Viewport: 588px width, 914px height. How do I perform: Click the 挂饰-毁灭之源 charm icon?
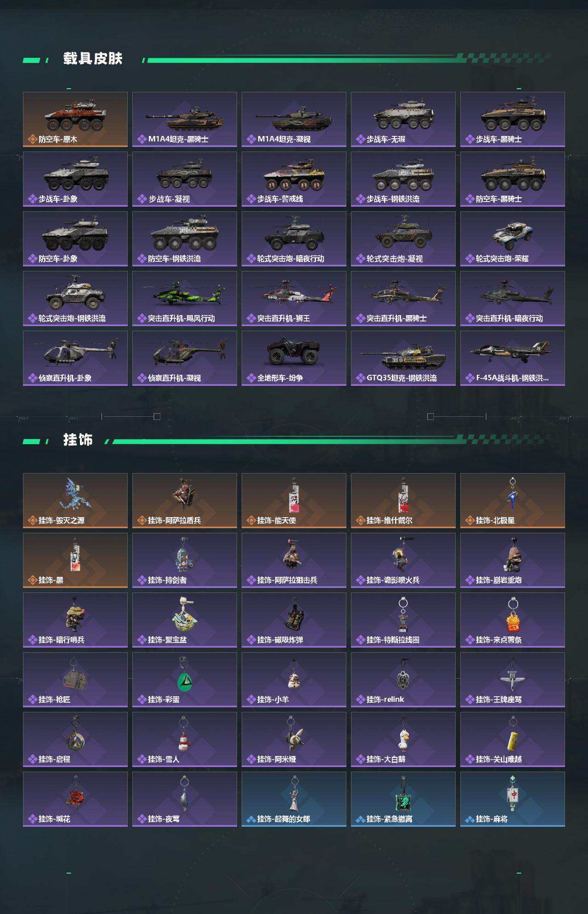click(x=75, y=494)
